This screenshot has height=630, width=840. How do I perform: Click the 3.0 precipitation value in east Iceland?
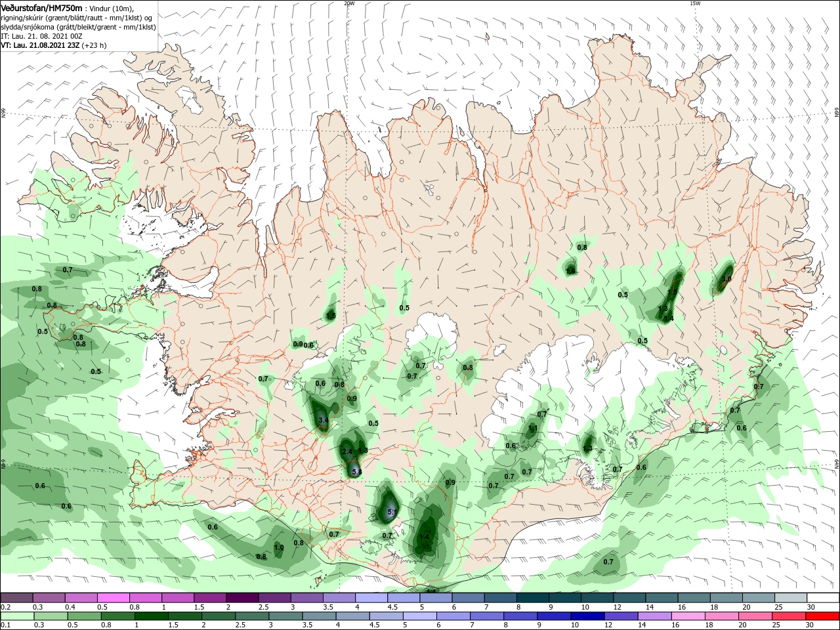[726, 279]
